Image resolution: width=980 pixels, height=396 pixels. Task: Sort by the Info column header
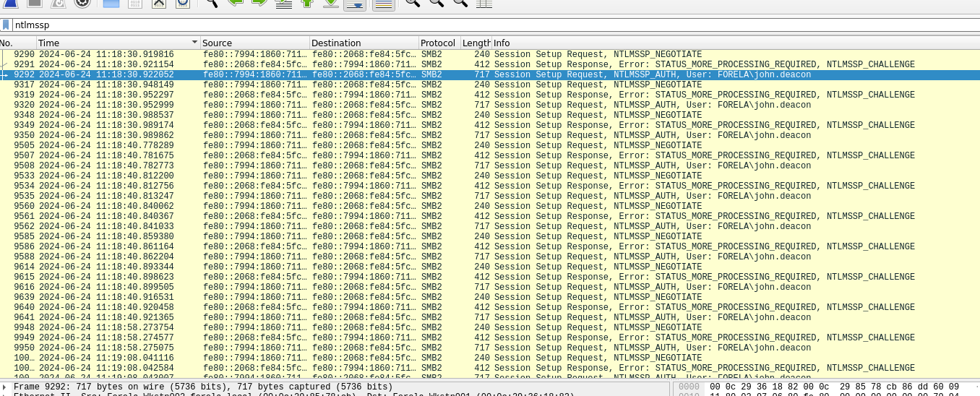coord(736,43)
